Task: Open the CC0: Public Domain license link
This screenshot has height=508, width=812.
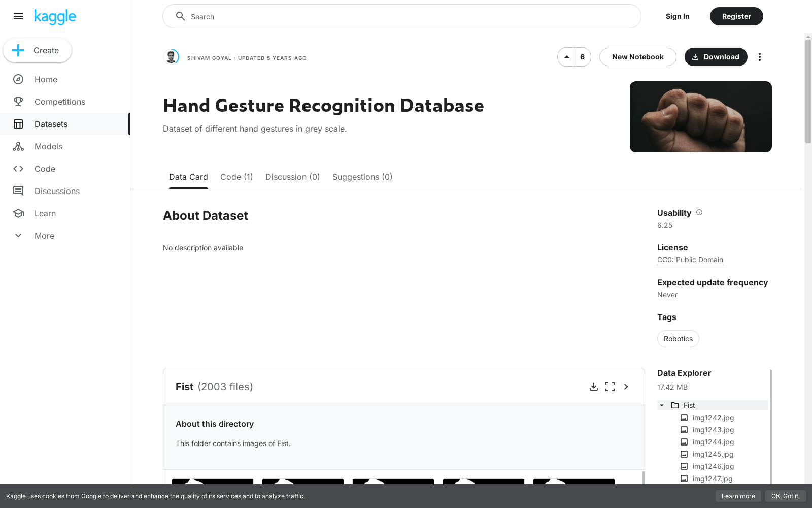Action: tap(690, 260)
